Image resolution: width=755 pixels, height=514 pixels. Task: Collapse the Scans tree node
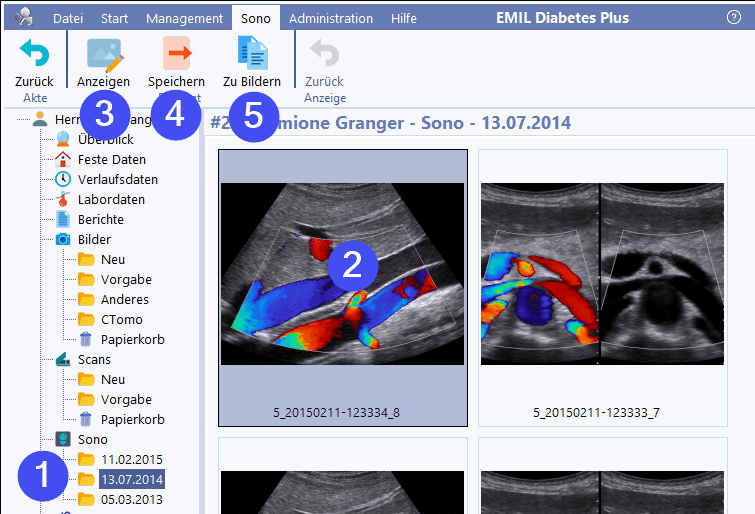click(x=94, y=359)
